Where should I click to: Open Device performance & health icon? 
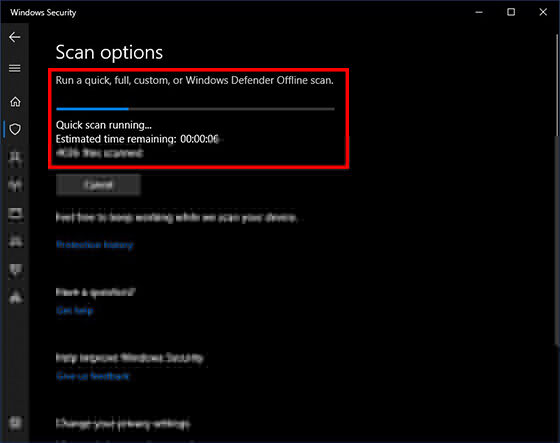[16, 269]
